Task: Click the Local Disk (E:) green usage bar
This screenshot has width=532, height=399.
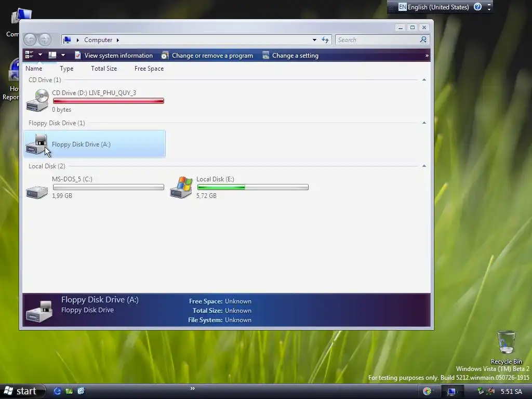Action: click(x=253, y=187)
